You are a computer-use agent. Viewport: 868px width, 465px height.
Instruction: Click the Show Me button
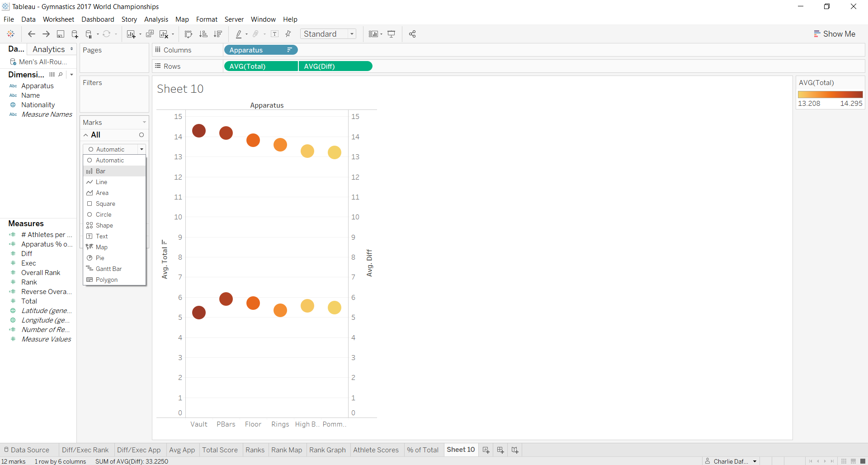[835, 33]
